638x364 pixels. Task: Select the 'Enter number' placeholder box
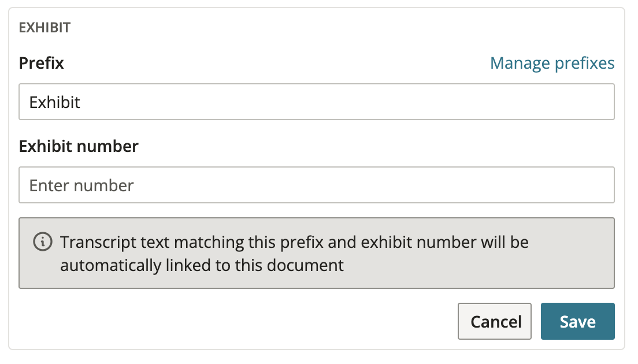(x=316, y=185)
